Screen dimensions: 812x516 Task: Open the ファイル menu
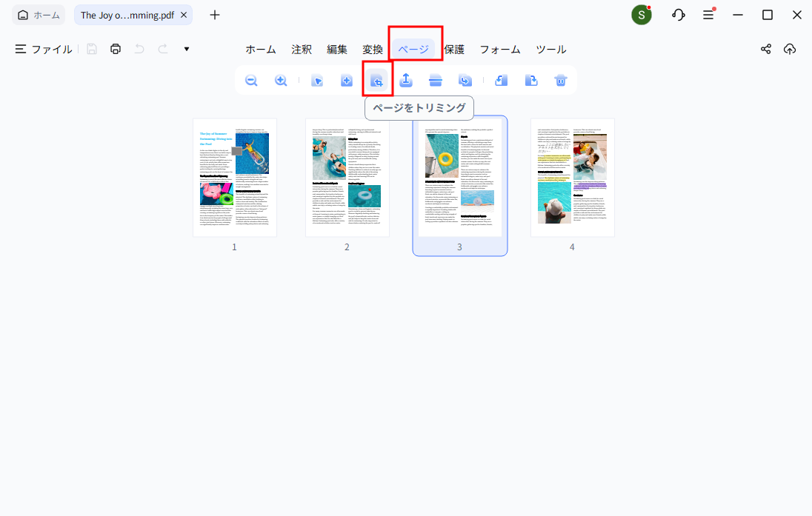click(44, 50)
